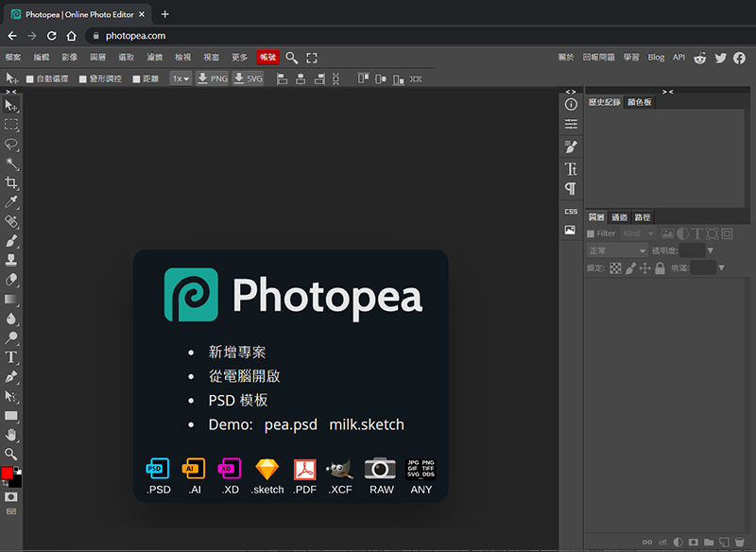Open the 影像 menu
756x552 pixels.
tap(69, 58)
